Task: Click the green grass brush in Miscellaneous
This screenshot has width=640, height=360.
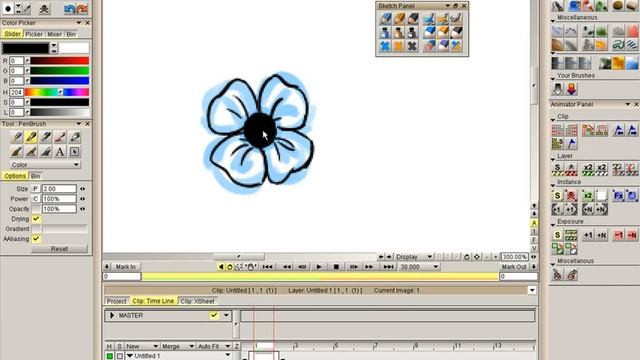Action: click(x=601, y=31)
